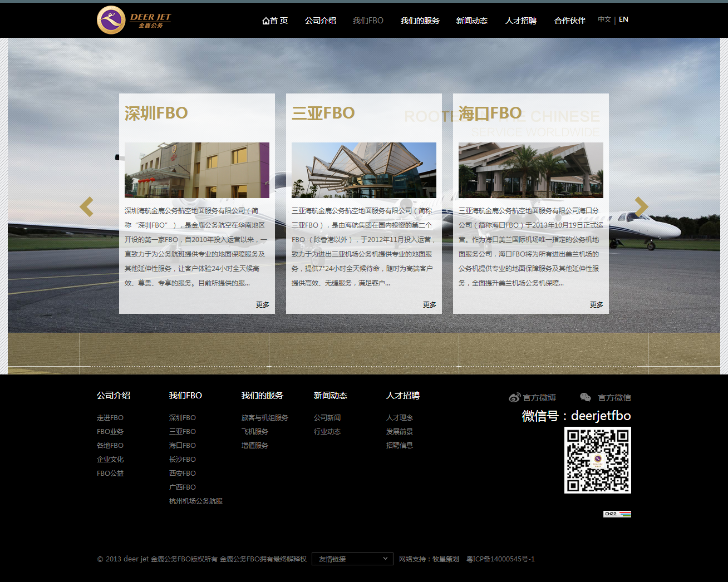Open footer link 走进FBO

[x=110, y=417]
